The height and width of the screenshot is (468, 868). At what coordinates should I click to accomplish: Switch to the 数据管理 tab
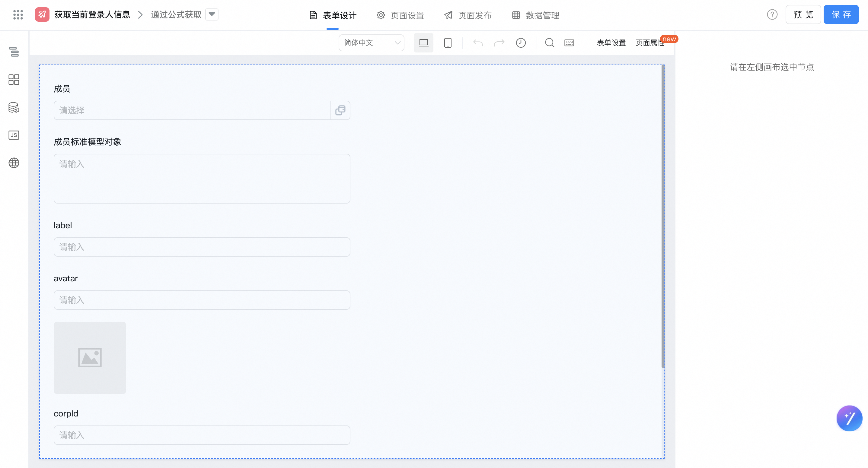click(x=536, y=15)
